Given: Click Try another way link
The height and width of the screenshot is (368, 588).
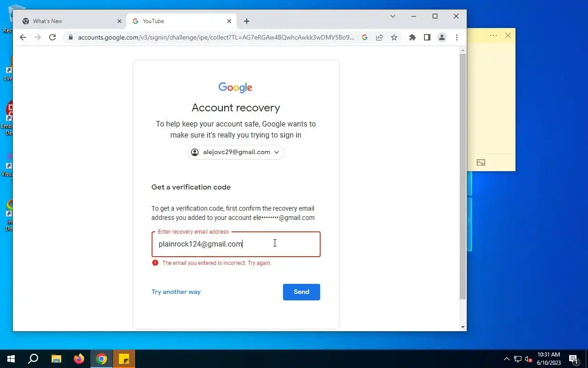Looking at the screenshot, I should 176,292.
